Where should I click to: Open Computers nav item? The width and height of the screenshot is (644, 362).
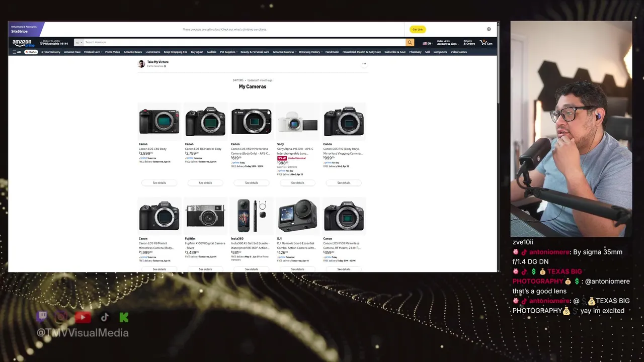440,52
